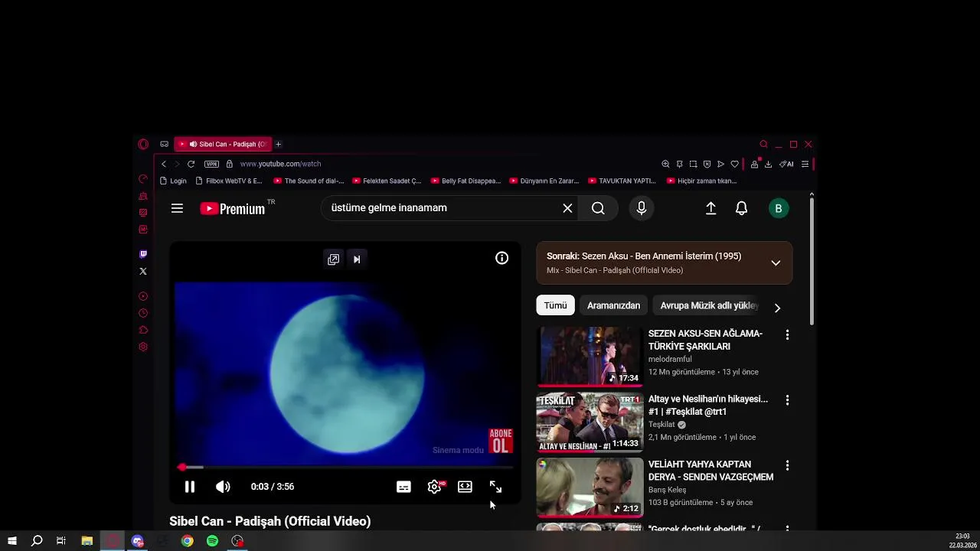The image size is (980, 551).
Task: Open the Opera menu logo
Action: pyautogui.click(x=143, y=144)
